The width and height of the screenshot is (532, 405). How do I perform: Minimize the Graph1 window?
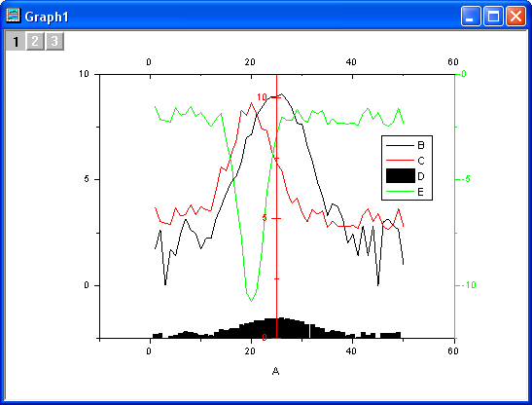pos(471,16)
